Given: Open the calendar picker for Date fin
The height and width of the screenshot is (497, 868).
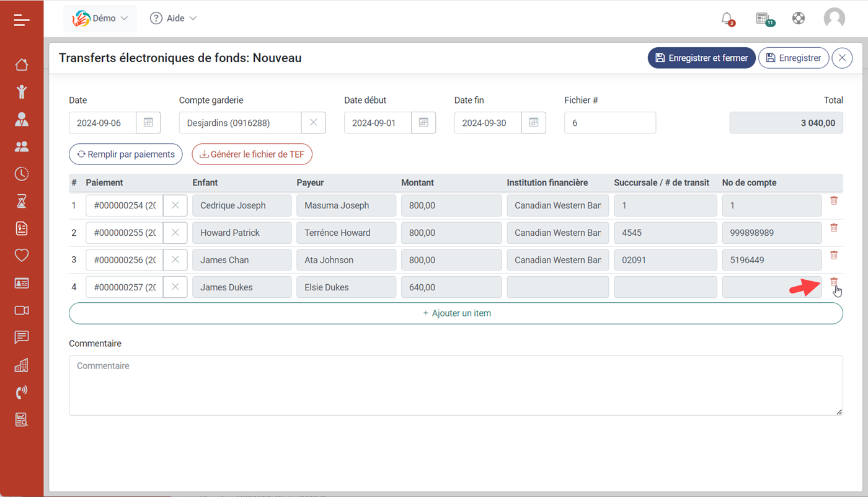Looking at the screenshot, I should point(534,123).
